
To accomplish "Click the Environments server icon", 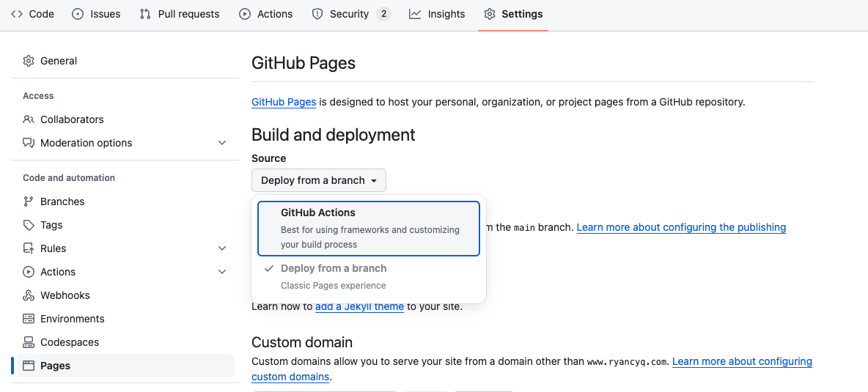I will point(29,319).
